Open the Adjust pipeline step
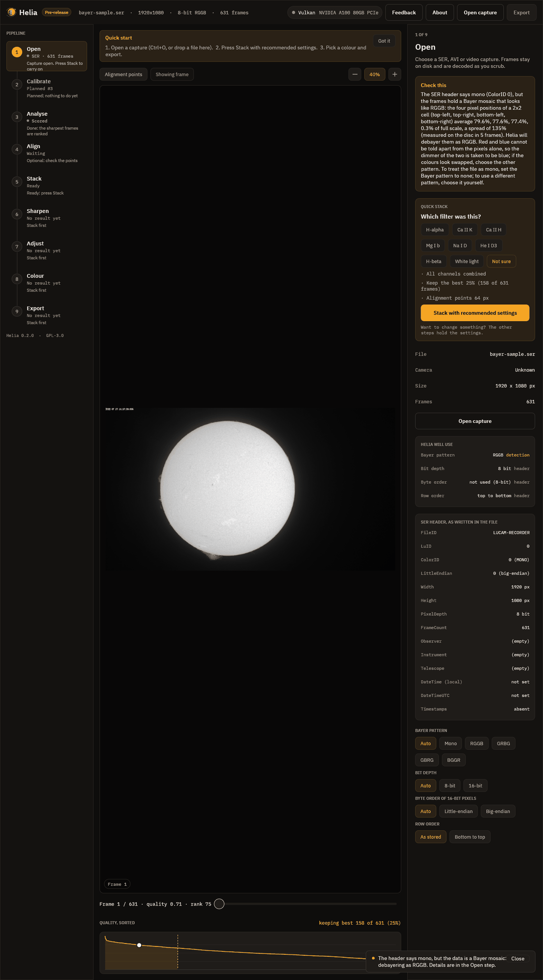 [x=47, y=251]
